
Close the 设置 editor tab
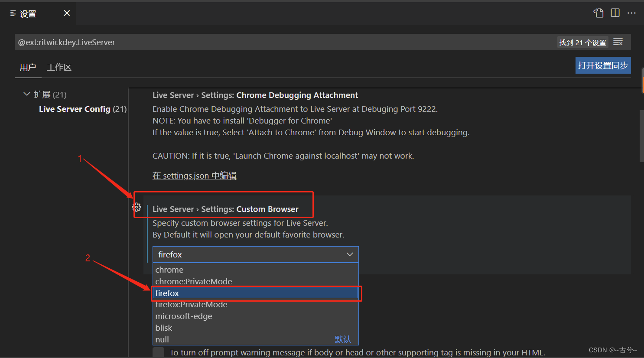coord(66,13)
